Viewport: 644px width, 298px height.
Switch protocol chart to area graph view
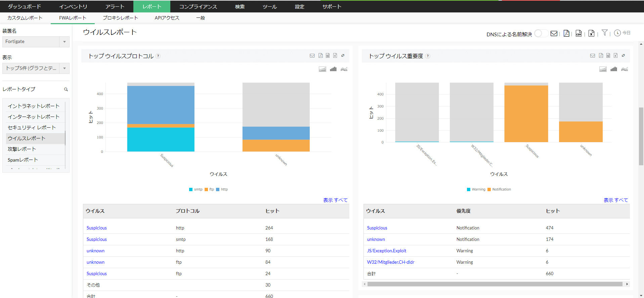click(x=322, y=69)
